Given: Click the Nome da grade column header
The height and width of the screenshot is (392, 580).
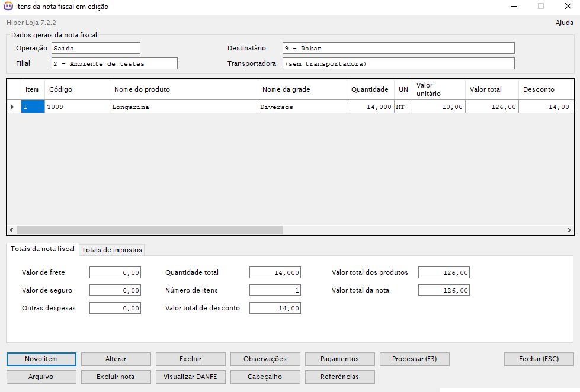Looking at the screenshot, I should tap(302, 89).
